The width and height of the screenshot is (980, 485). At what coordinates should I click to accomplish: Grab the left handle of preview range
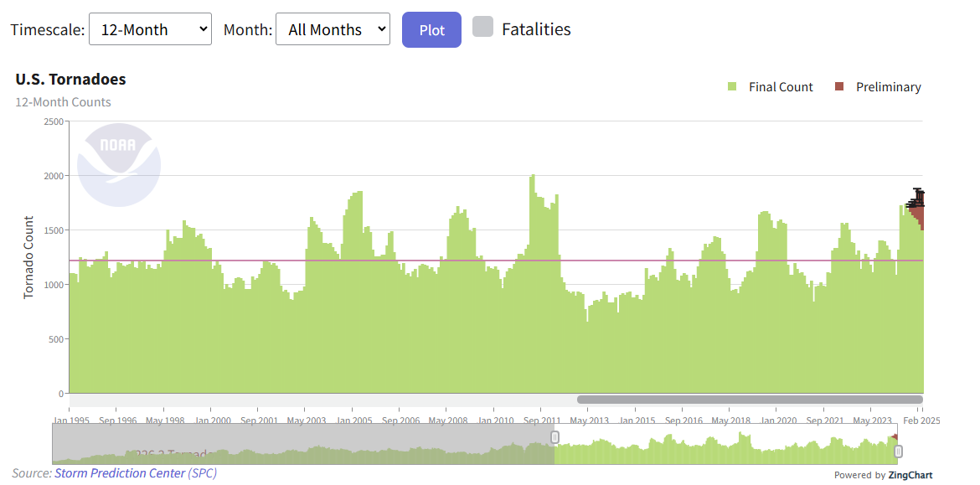tap(554, 437)
